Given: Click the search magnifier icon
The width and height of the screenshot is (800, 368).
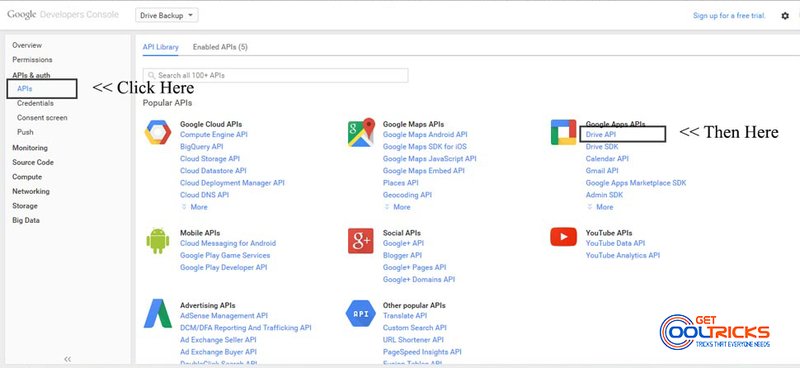Looking at the screenshot, I should point(152,75).
